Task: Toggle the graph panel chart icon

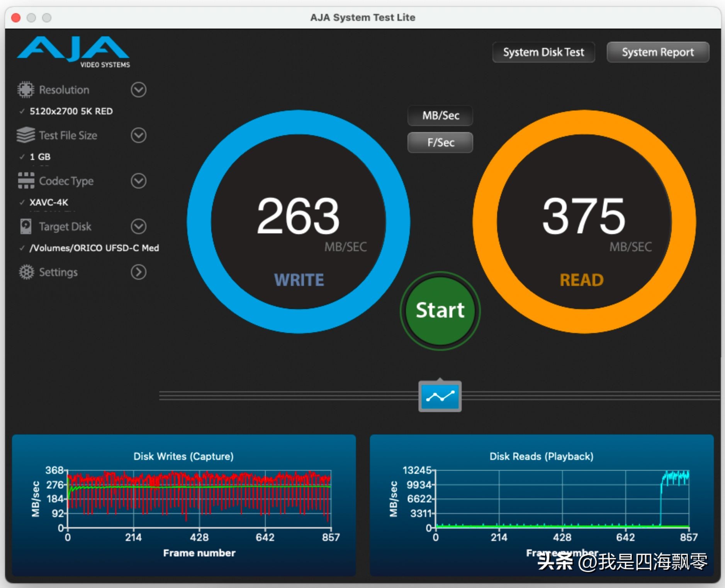Action: 440,396
